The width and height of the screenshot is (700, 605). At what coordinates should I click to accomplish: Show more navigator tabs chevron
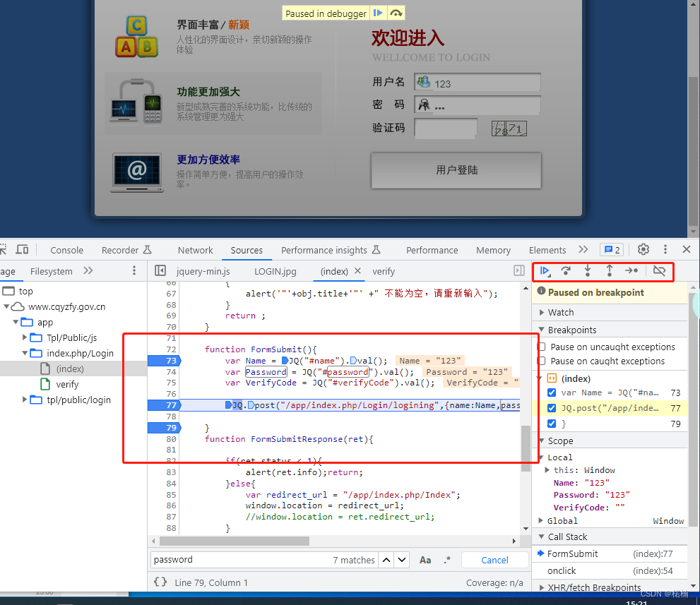(x=88, y=271)
